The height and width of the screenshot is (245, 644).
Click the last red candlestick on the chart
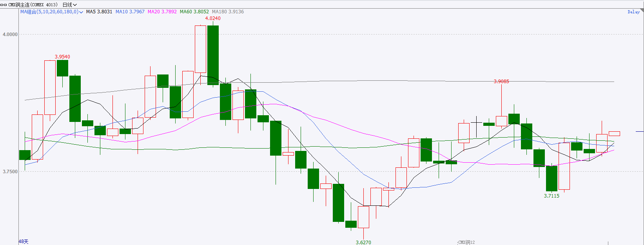click(614, 134)
